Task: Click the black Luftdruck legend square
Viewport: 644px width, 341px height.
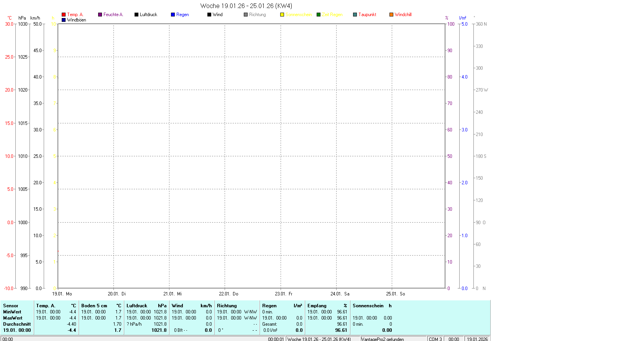Action: pos(136,15)
